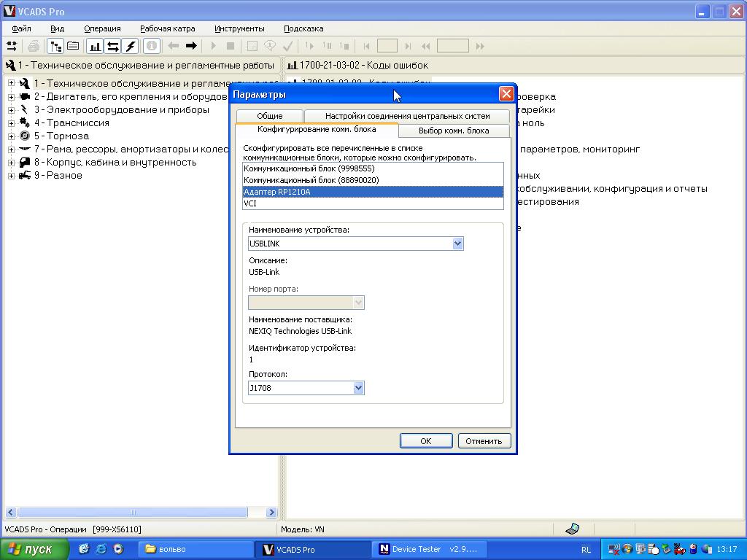The image size is (747, 560).
Task: Click the left pane horizontal scrollbar
Action: 139,513
